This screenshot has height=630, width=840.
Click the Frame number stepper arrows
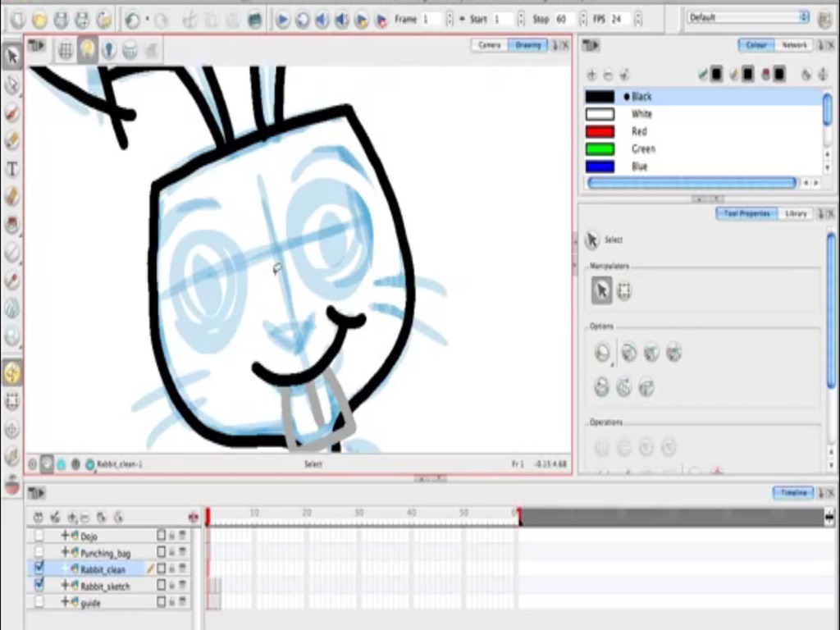[450, 20]
